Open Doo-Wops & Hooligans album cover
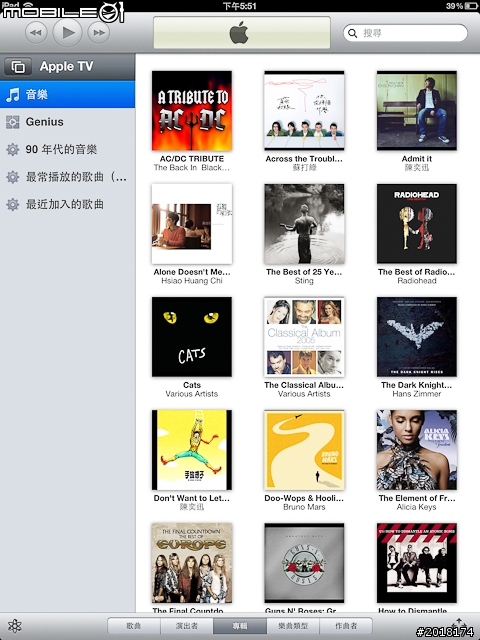Image resolution: width=480 pixels, height=640 pixels. pyautogui.click(x=304, y=450)
